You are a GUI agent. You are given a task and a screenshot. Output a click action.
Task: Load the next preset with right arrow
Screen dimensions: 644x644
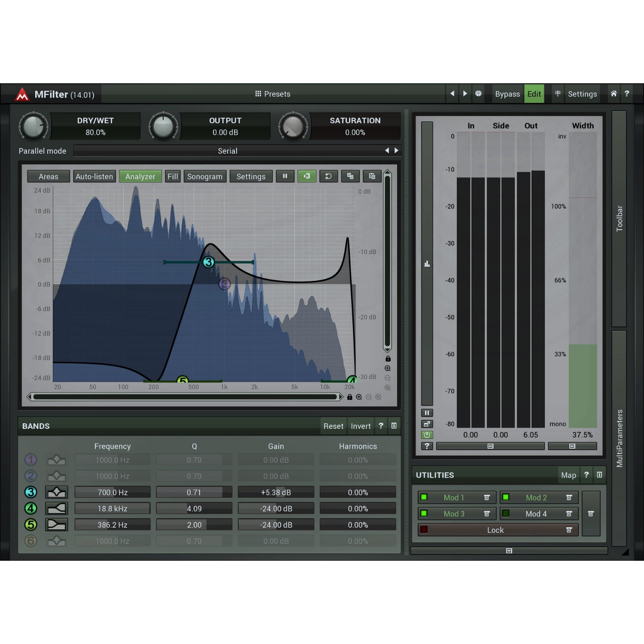[x=465, y=94]
